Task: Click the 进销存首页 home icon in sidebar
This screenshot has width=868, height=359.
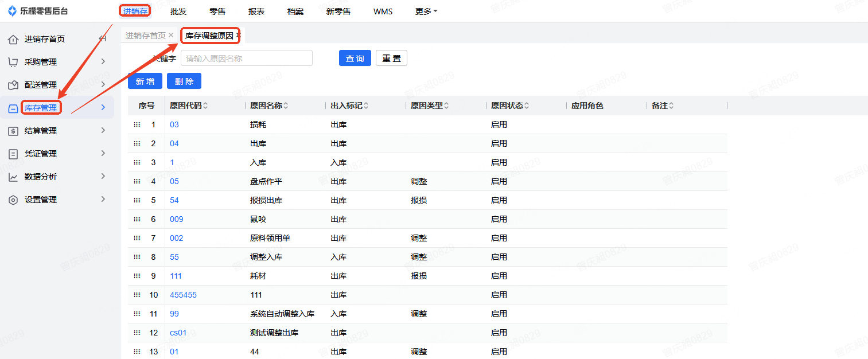Action: [x=13, y=39]
